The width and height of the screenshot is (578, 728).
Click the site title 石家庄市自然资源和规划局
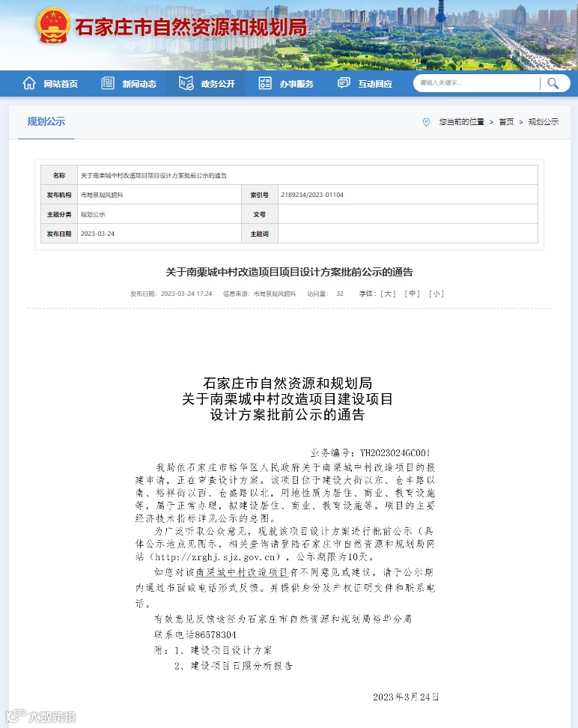point(191,27)
